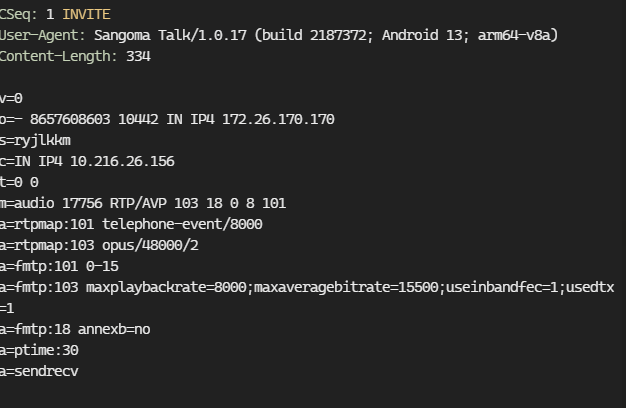Click the opus/48000/2 rtpmap text
Image resolution: width=626 pixels, height=408 pixels.
point(151,246)
